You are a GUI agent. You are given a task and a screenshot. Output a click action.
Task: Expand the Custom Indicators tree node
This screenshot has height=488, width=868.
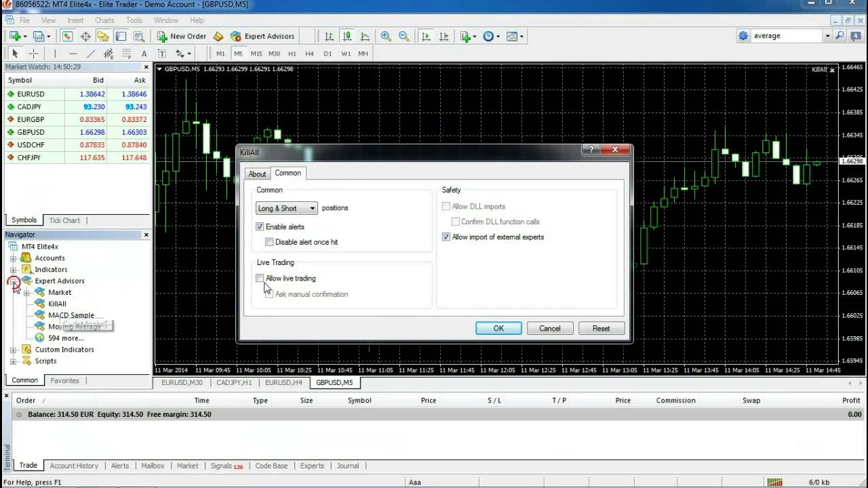pos(13,350)
